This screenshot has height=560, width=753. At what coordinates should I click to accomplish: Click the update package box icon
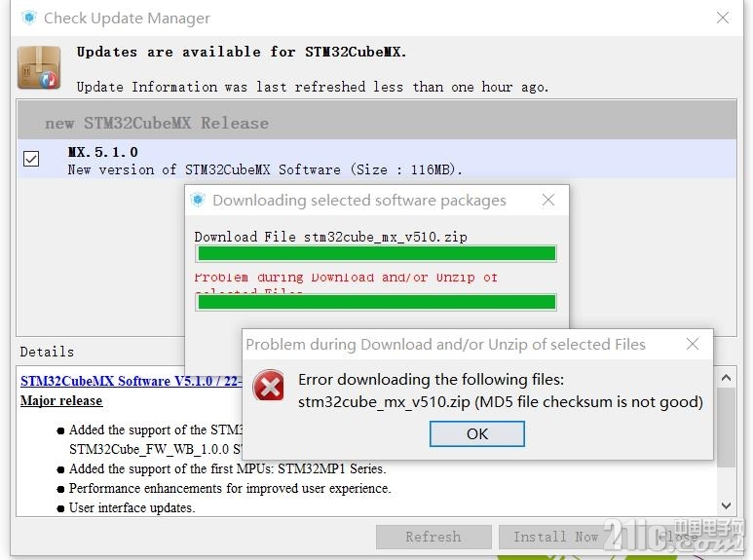coord(39,68)
